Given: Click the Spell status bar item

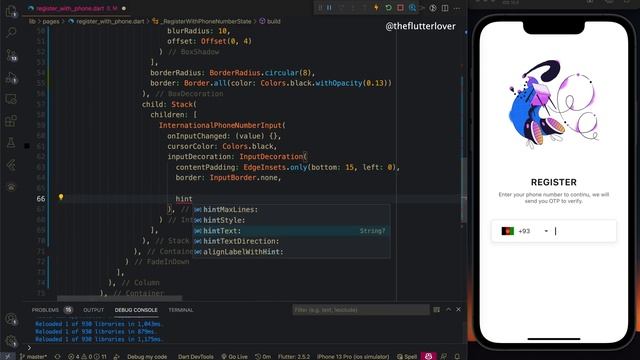Looking at the screenshot, I should coord(407,356).
